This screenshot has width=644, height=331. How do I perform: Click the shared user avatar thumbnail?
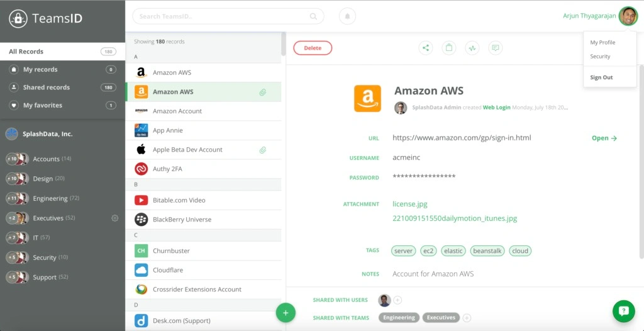(x=385, y=300)
